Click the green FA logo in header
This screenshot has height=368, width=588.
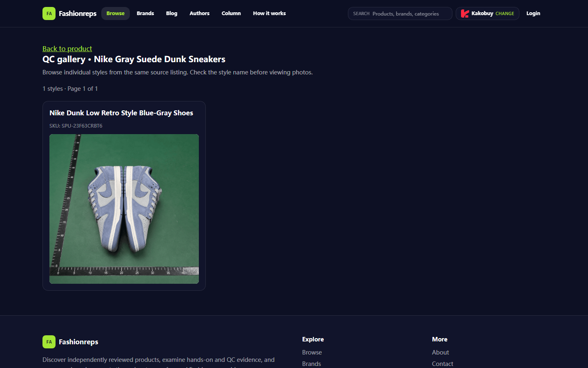tap(49, 13)
